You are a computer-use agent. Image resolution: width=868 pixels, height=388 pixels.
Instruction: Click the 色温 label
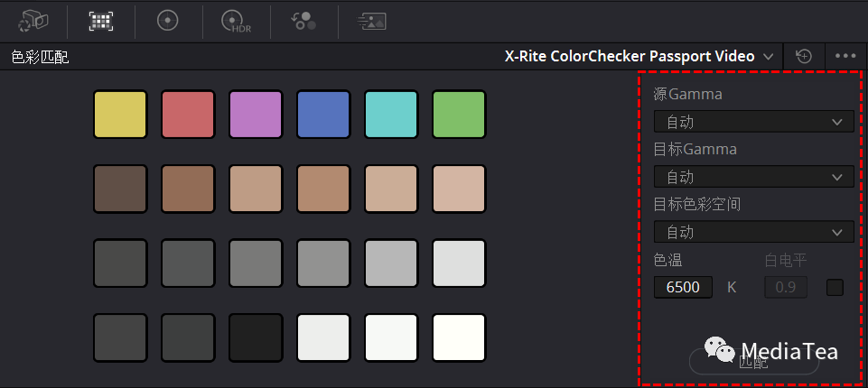tap(667, 260)
